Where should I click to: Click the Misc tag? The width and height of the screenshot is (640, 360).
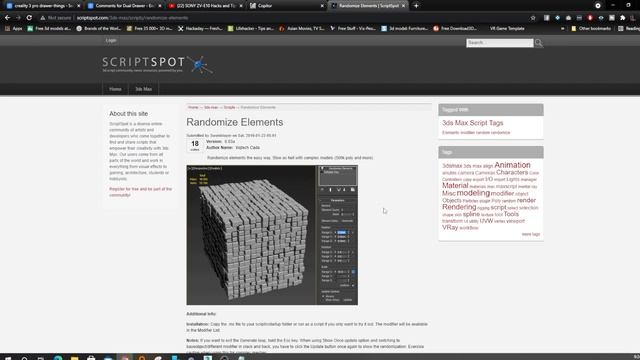449,193
